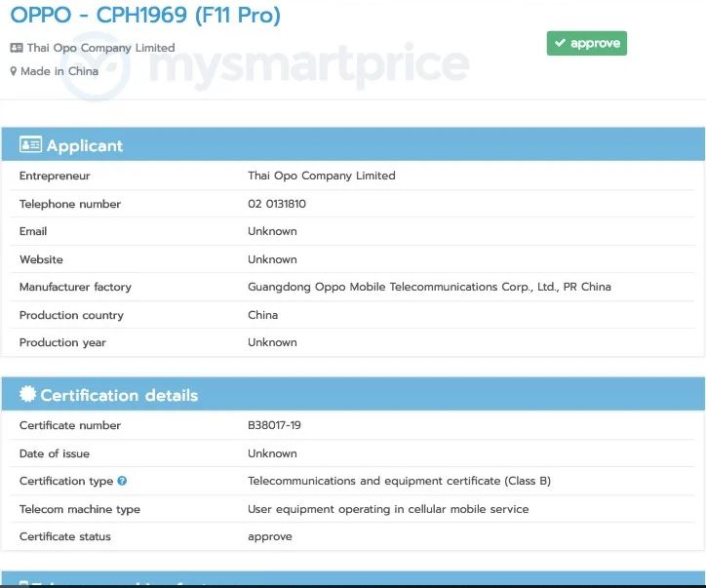Click the Applicant ID card icon
Screen dimensions: 706x588
click(x=30, y=144)
